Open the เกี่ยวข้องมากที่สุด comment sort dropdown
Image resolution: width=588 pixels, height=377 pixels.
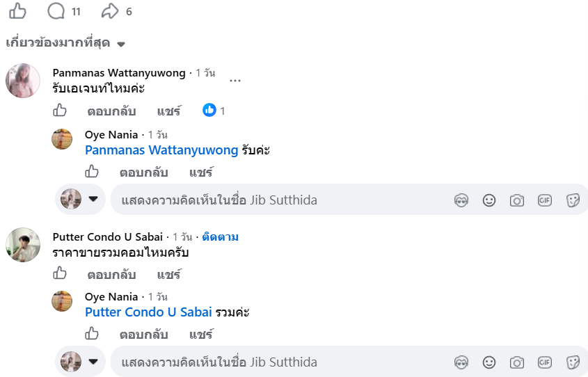click(65, 42)
